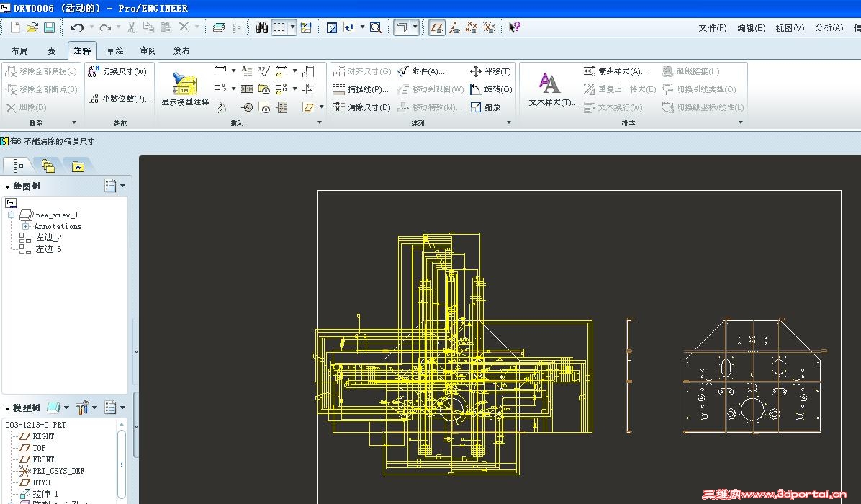Click 切换尺寸(W) button
The width and height of the screenshot is (861, 504).
pos(117,71)
